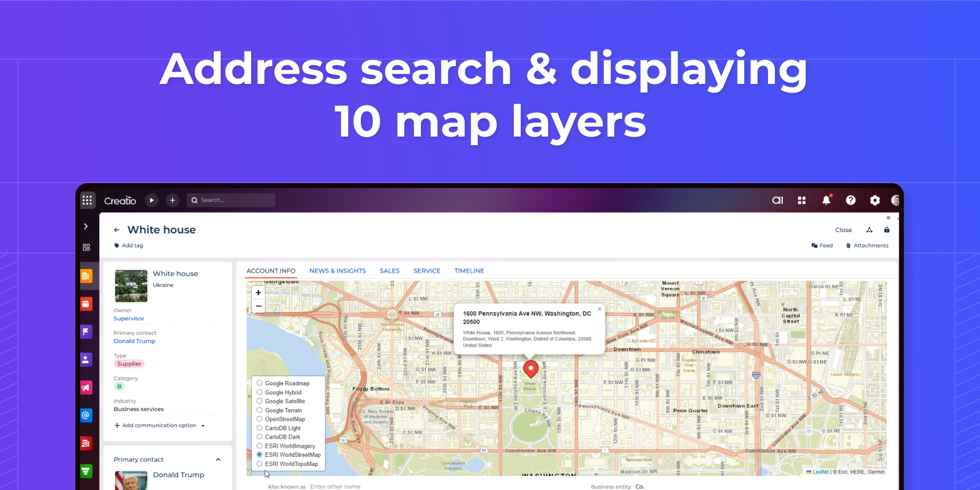The image size is (980, 490).
Task: Collapse the Primary contact section
Action: (x=218, y=459)
